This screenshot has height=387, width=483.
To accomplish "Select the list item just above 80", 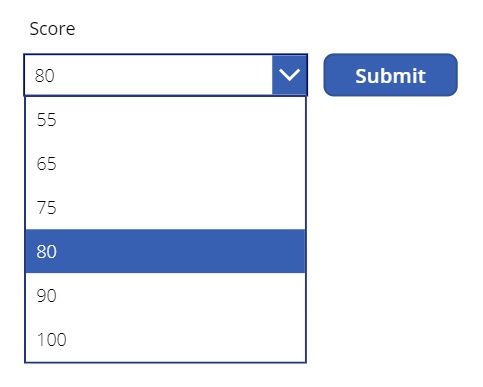I will click(x=165, y=207).
